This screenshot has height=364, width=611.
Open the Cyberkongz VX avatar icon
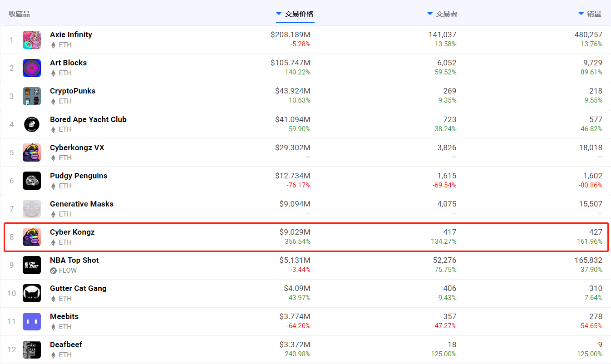[32, 152]
